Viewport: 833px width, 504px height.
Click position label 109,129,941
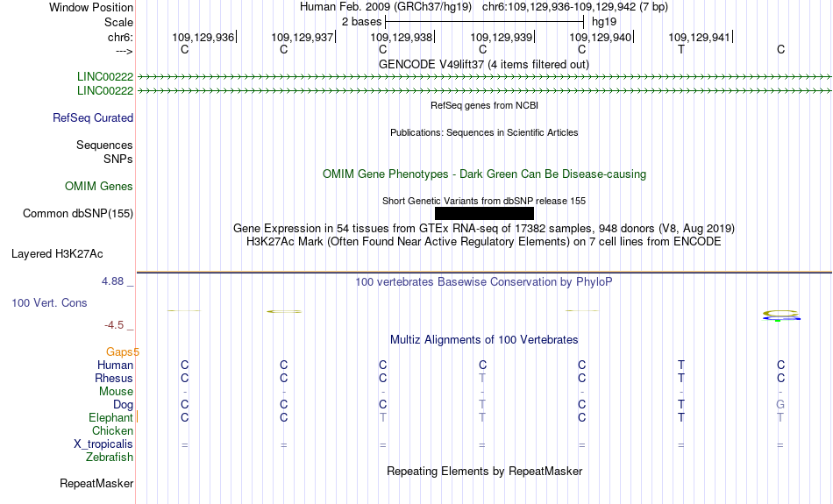[699, 37]
